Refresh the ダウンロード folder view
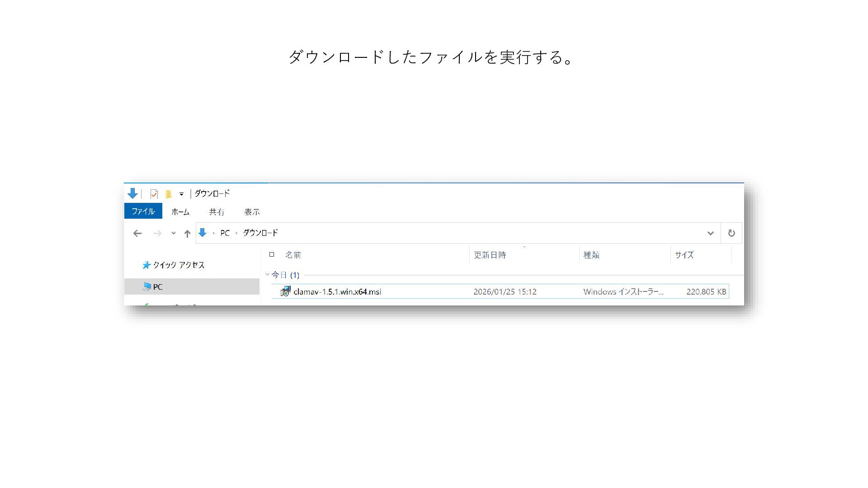868x488 pixels. pyautogui.click(x=731, y=233)
